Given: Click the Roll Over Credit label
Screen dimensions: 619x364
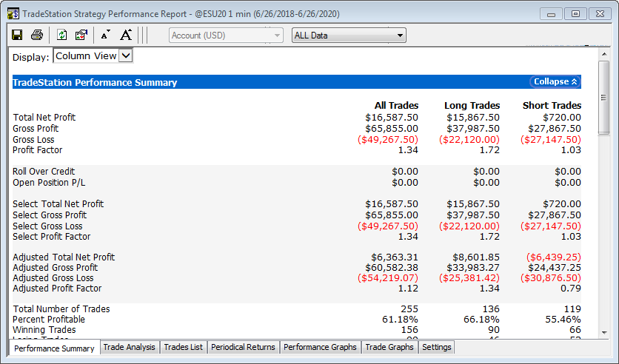Looking at the screenshot, I should pyautogui.click(x=44, y=172).
